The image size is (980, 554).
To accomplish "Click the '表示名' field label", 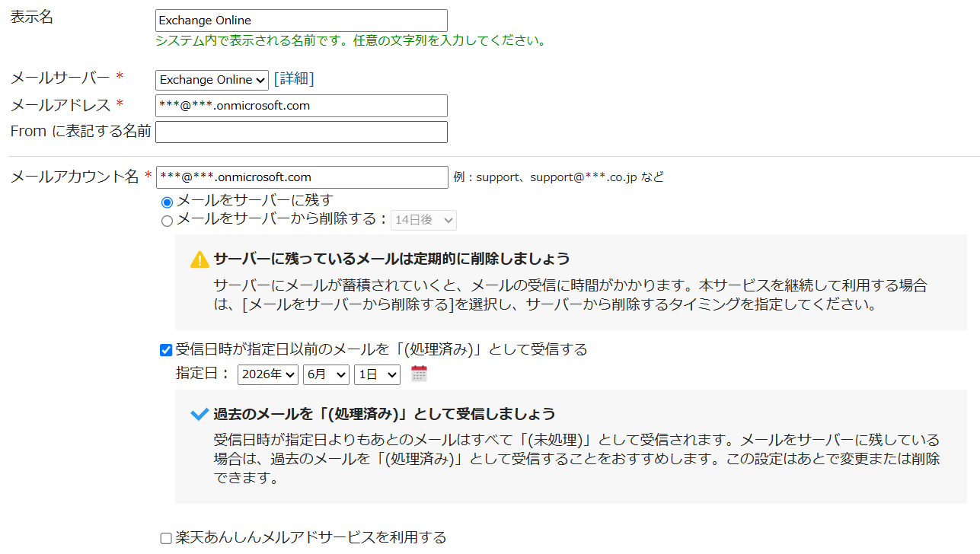I will coord(31,18).
